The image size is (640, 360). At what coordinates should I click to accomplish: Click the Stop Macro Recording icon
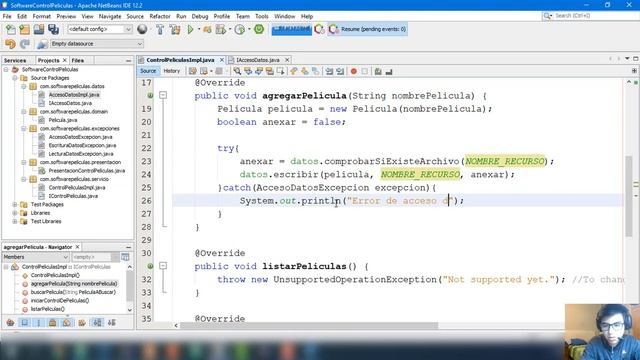364,71
